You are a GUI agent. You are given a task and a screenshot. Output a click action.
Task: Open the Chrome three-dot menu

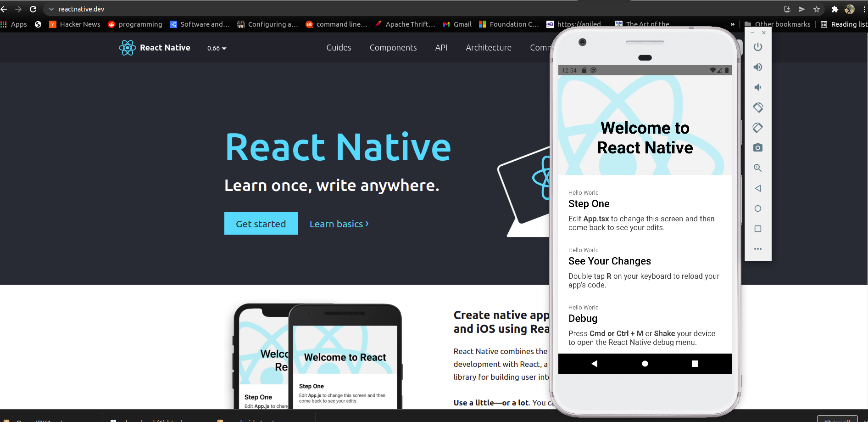(864, 9)
